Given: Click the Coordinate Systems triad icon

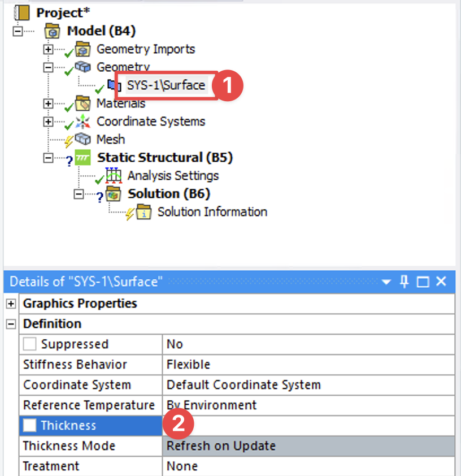Looking at the screenshot, I should (x=83, y=122).
